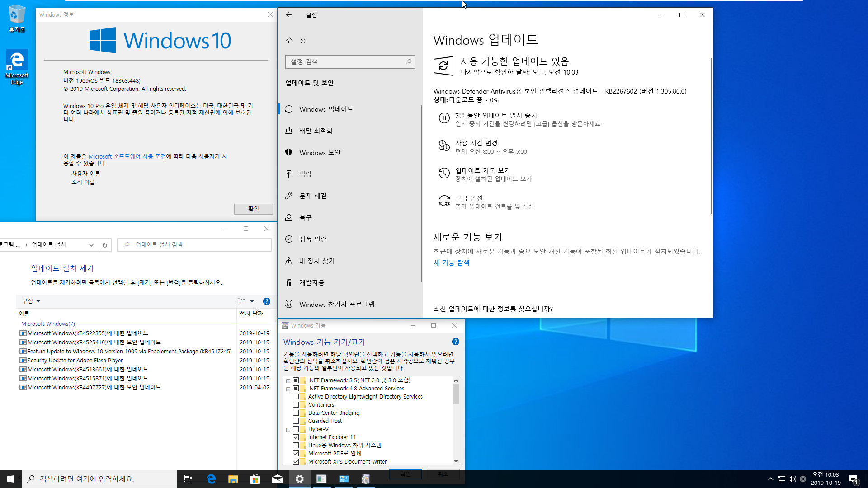Open 배달 최적화 settings page
The height and width of the screenshot is (488, 868).
coord(350,131)
